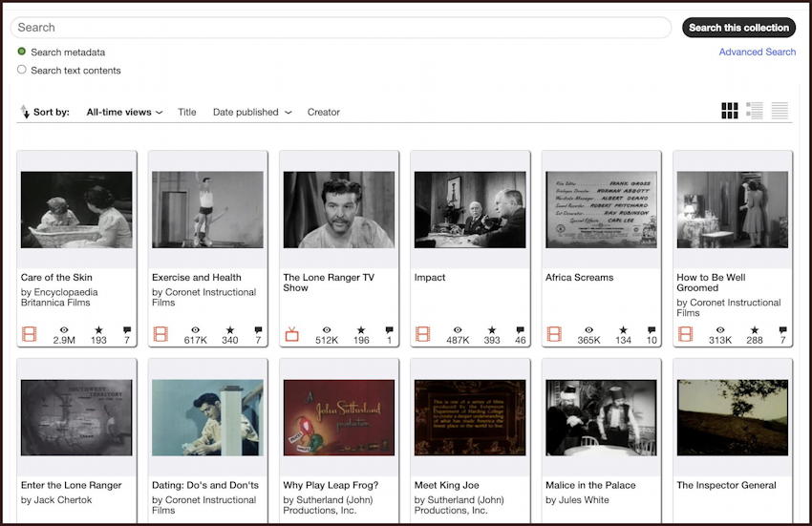Screen dimensions: 812x526
Task: Click the film icon on Impact card
Action: click(x=422, y=334)
